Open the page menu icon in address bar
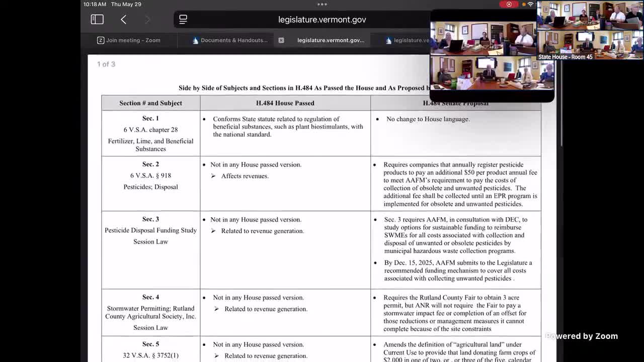Screen dimensions: 644x362 click(183, 20)
